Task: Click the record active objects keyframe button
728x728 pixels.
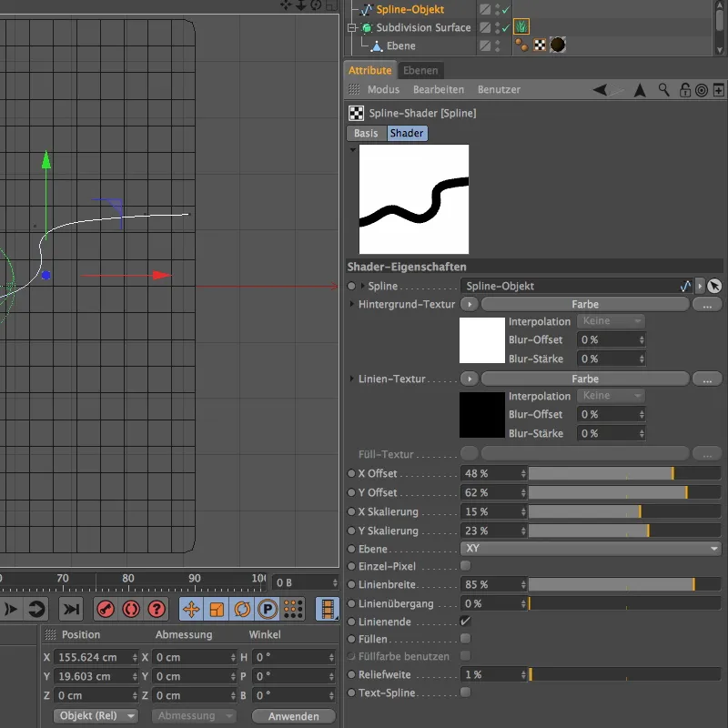Action: (106, 609)
